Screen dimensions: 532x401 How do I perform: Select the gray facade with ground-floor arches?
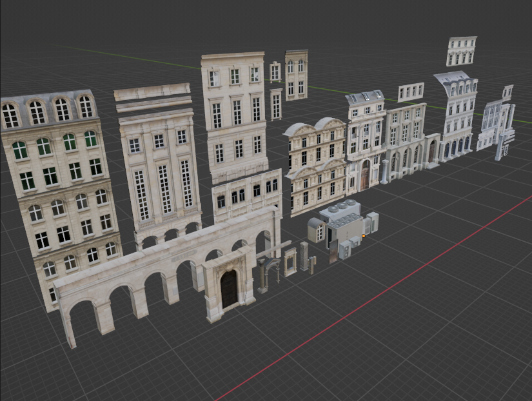point(404,142)
